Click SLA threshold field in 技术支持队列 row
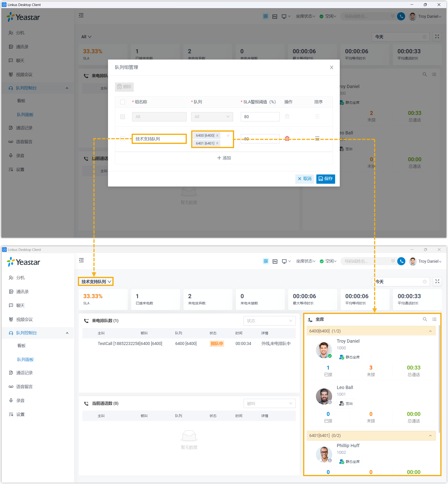 click(260, 139)
